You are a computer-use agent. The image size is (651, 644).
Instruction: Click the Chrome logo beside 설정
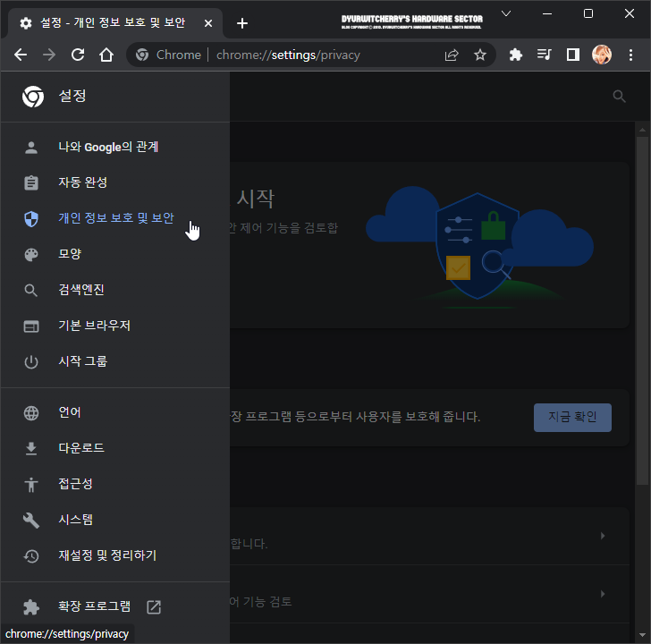click(33, 97)
